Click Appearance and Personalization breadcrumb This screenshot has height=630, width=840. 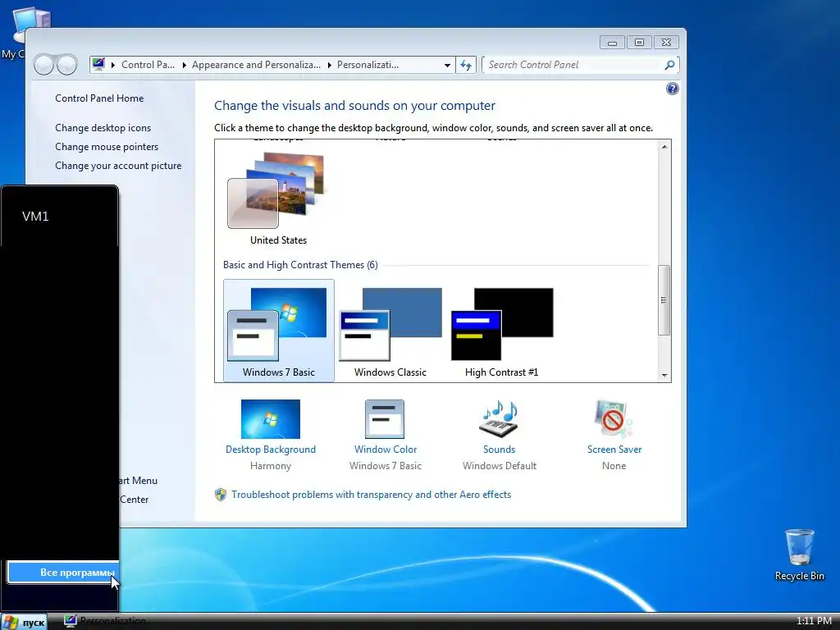pyautogui.click(x=256, y=65)
